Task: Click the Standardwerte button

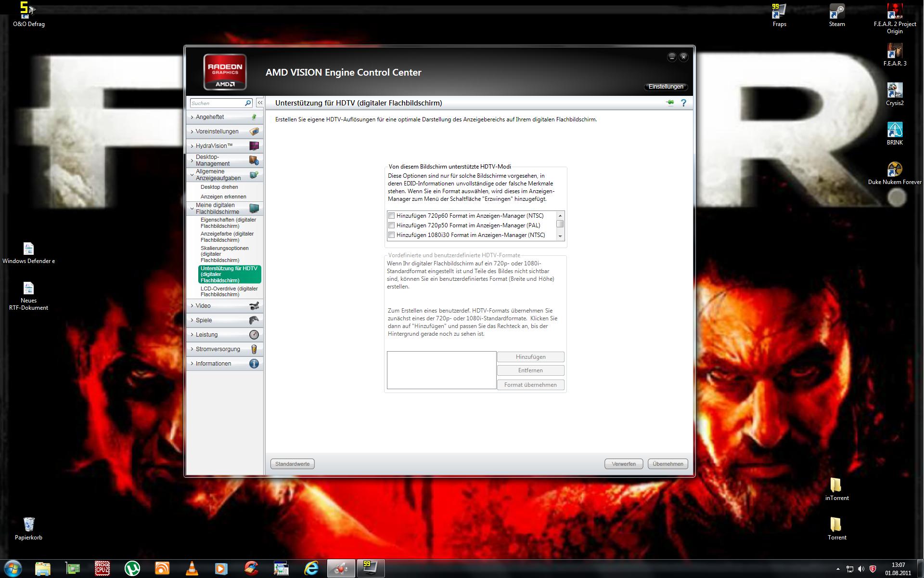Action: click(292, 464)
